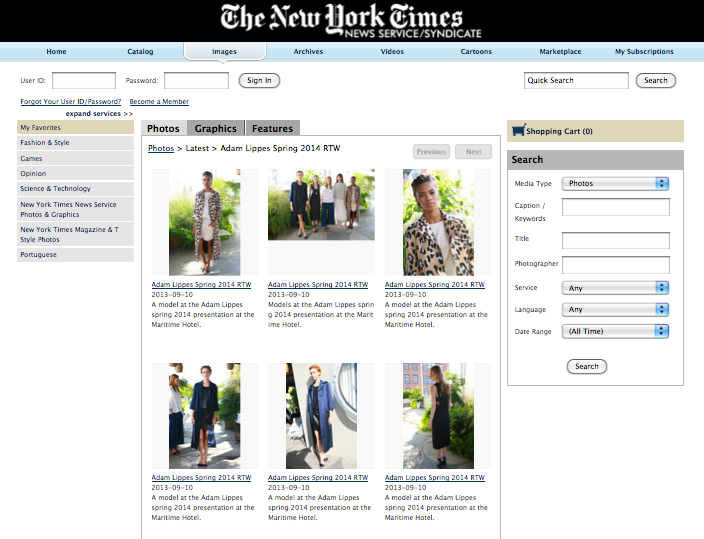The image size is (704, 539).
Task: Click Forgot Your User ID/Password link
Action: 71,102
